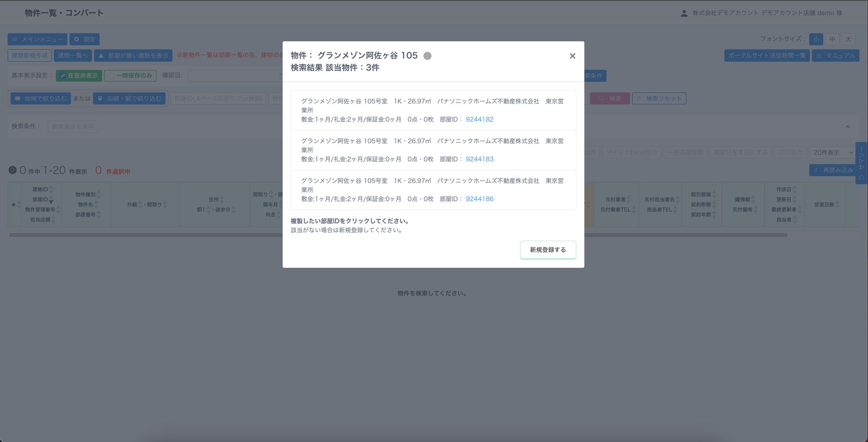The image size is (868, 442).
Task: Enable the 一時保存のみ checkbox
Action: click(111, 76)
